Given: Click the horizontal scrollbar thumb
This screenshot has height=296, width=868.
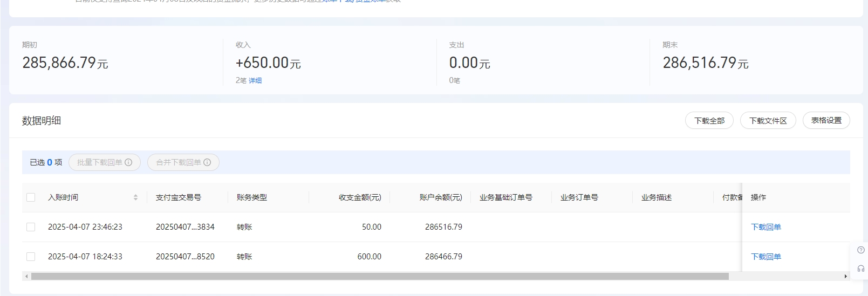Looking at the screenshot, I should (380, 276).
